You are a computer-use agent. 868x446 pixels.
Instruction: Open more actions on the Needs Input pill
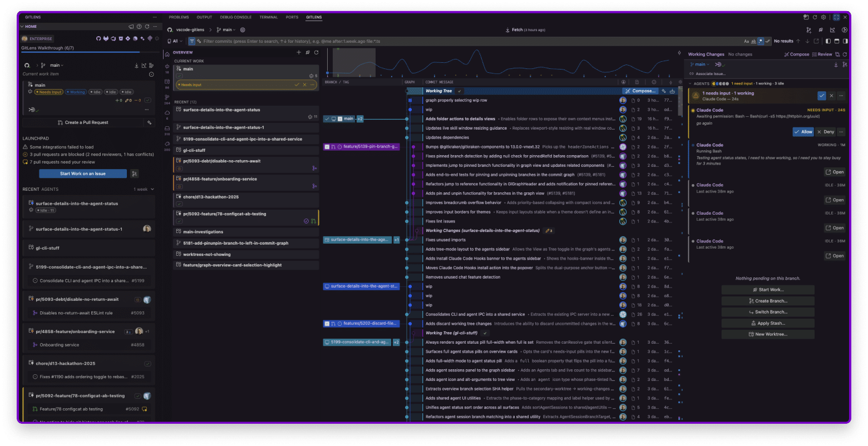(x=313, y=85)
